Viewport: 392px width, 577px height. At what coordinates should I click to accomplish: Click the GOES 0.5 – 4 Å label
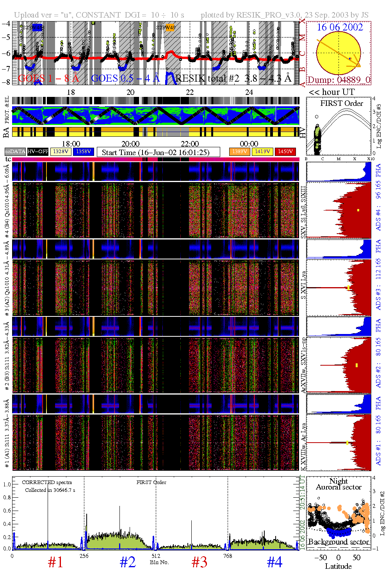point(125,79)
